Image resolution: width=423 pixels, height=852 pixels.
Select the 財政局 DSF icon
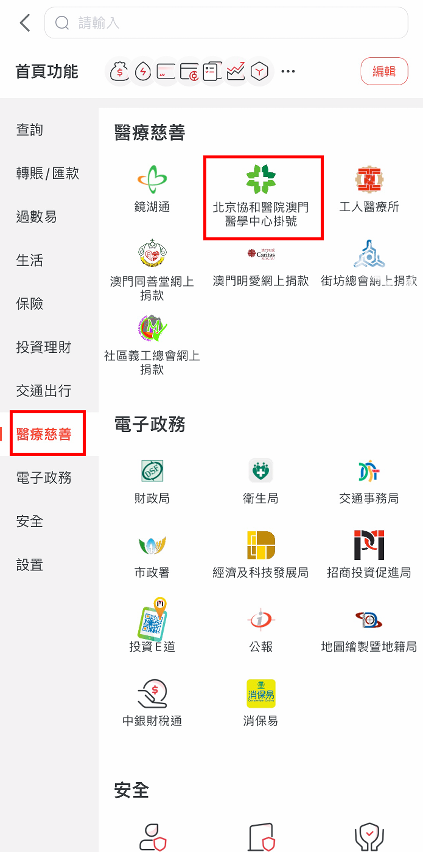(152, 471)
